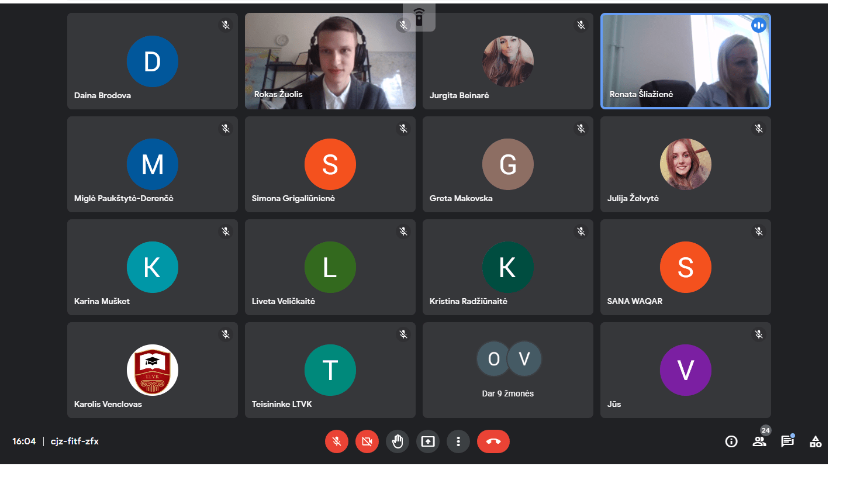Open the 'Dar 9 žmonės' tile
843x504 pixels.
[x=508, y=370]
